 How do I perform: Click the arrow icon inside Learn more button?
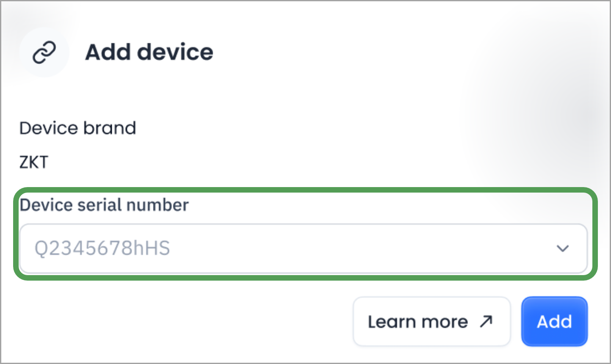click(x=485, y=320)
